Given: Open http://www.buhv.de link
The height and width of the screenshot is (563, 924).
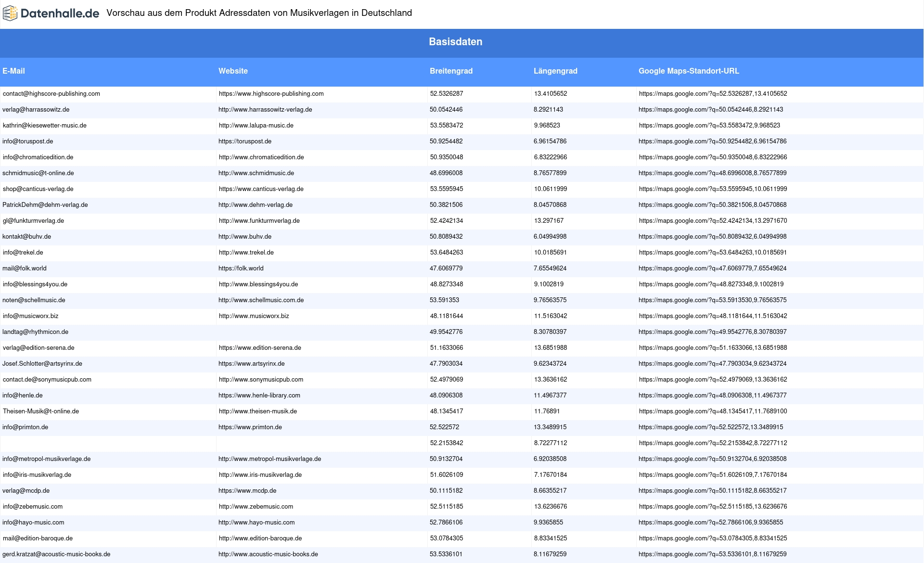Looking at the screenshot, I should click(x=245, y=237).
